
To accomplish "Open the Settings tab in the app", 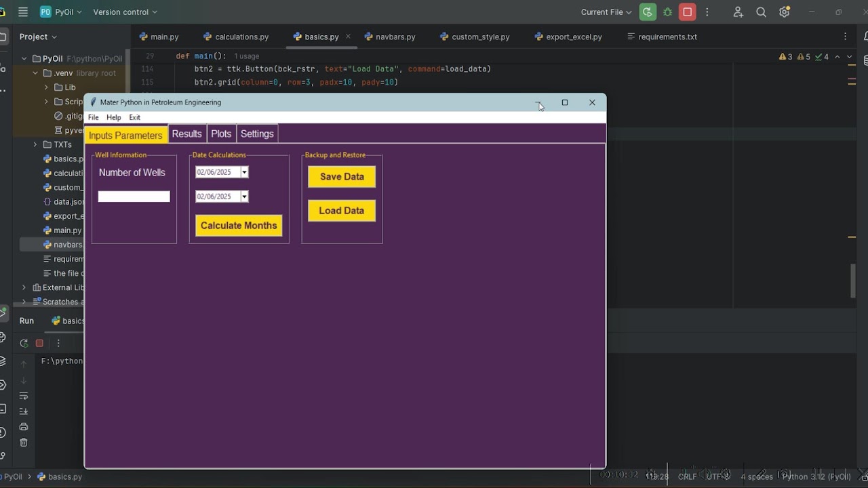I will tap(257, 134).
